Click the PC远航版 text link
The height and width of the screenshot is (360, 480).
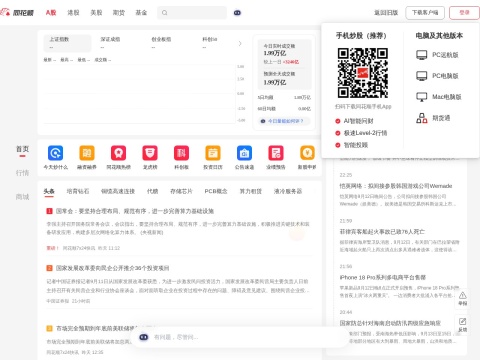445,55
